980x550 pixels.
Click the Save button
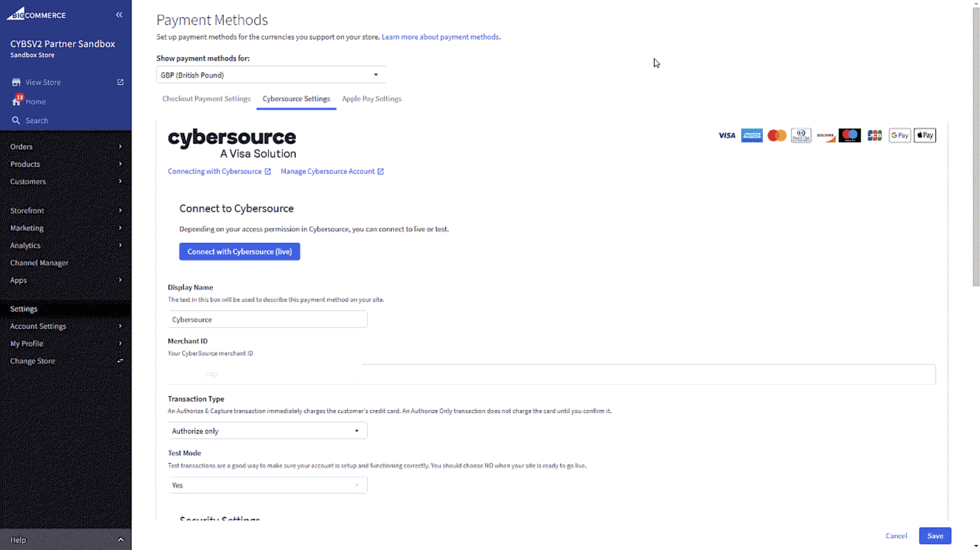pyautogui.click(x=935, y=536)
